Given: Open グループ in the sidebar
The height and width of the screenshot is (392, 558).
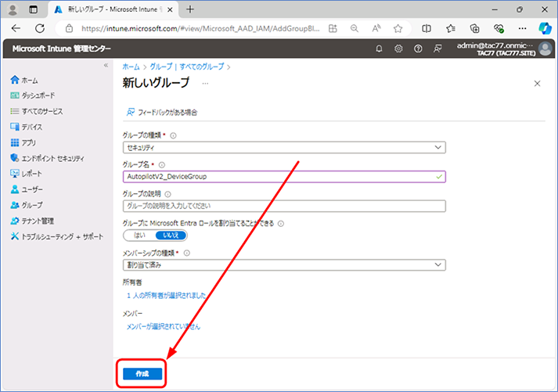Looking at the screenshot, I should (27, 205).
